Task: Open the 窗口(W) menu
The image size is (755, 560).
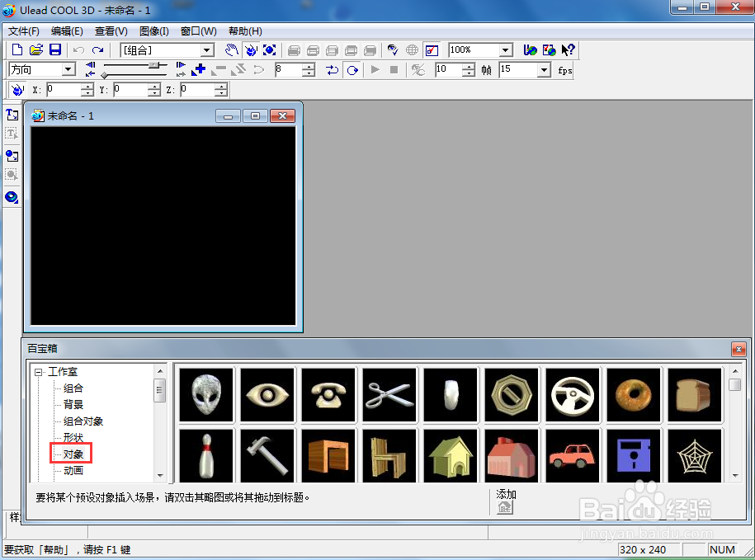Action: [x=198, y=31]
